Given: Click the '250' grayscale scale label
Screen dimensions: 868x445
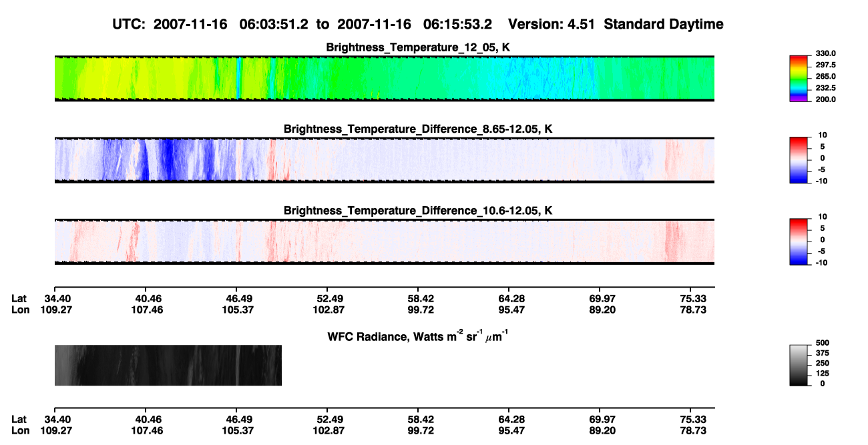Looking at the screenshot, I should 824,364.
